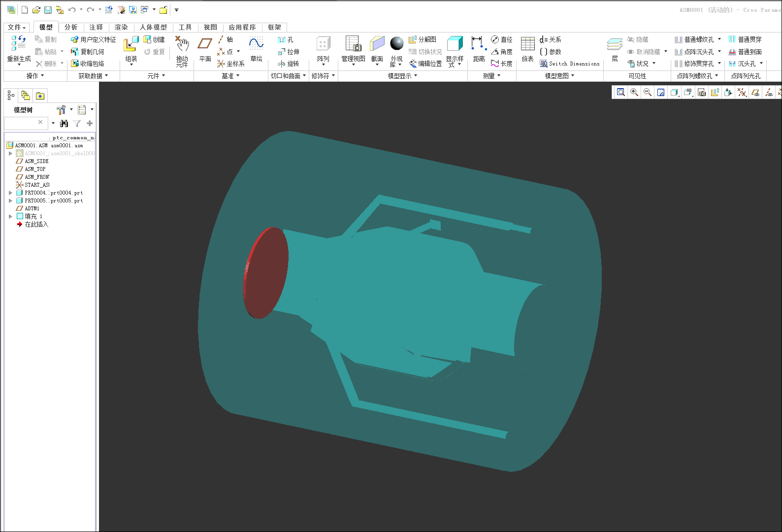Click the Save icon in quick access toolbar
The width and height of the screenshot is (782, 532).
(x=48, y=10)
